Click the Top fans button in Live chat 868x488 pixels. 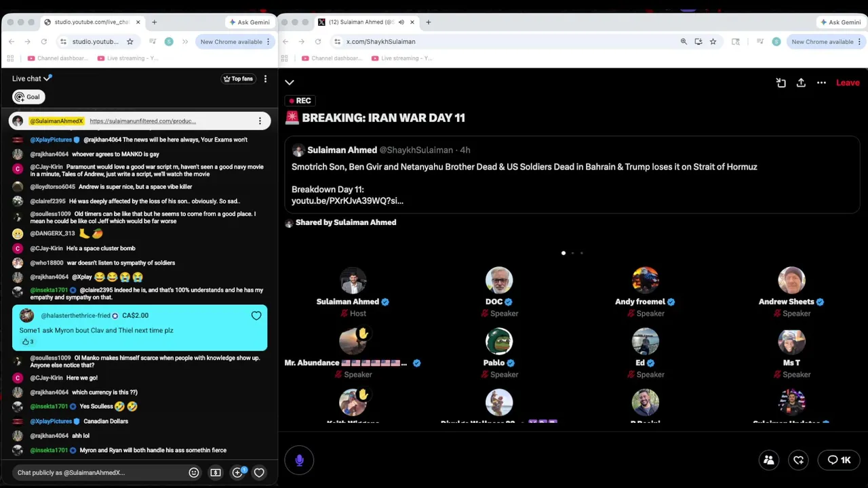(238, 79)
